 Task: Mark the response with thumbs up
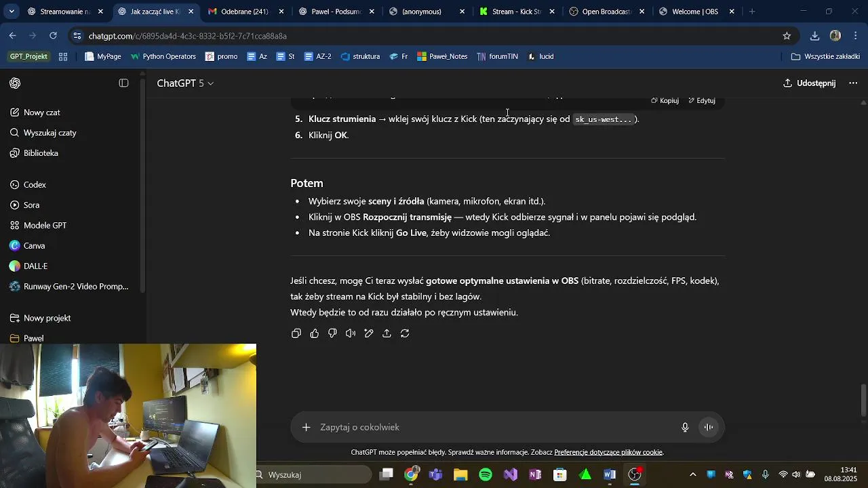coord(315,333)
